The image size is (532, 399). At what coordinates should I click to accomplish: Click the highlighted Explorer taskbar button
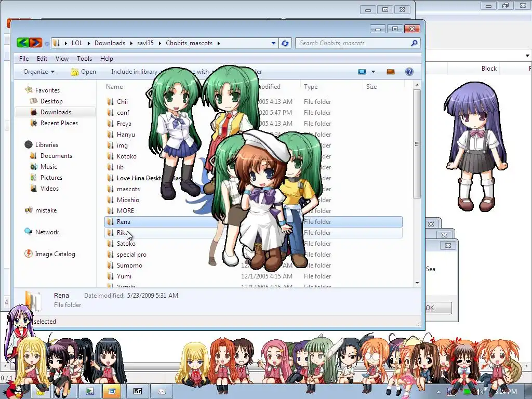tap(112, 391)
